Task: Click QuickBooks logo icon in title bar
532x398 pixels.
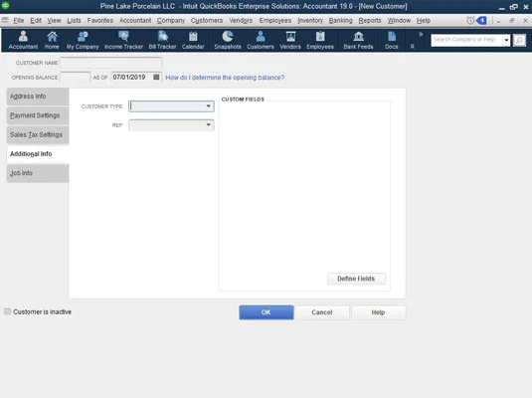Action: coord(5,5)
